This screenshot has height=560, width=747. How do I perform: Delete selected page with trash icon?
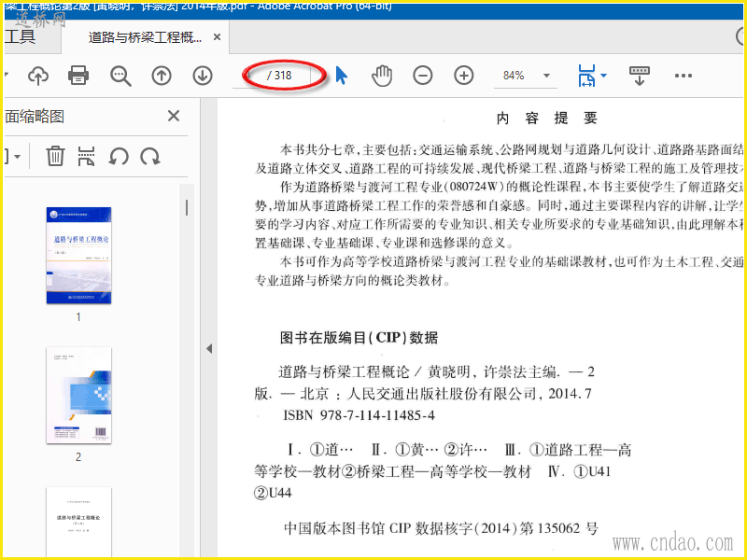55,156
